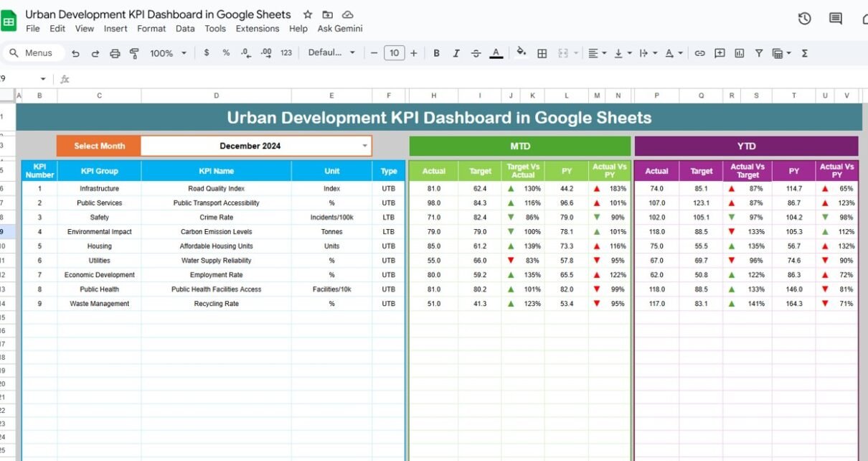
Task: Insert a link using toolbar icon
Action: click(x=699, y=53)
